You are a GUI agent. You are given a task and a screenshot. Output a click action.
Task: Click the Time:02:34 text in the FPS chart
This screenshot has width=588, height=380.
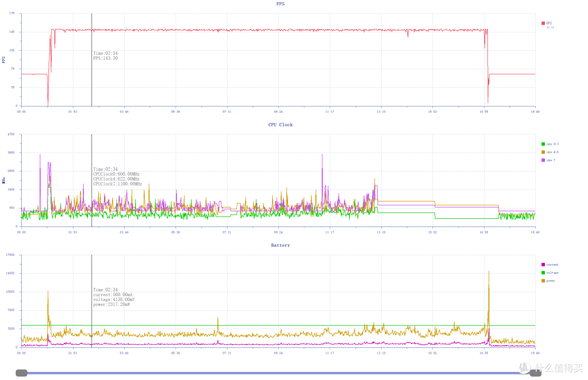tap(106, 53)
